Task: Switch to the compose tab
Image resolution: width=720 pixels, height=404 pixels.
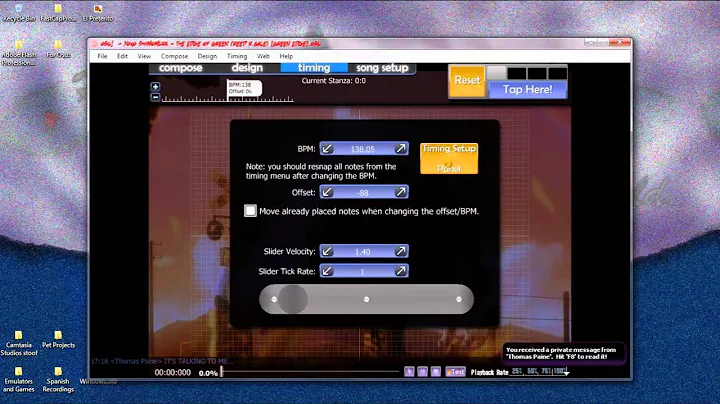Action: [x=180, y=68]
